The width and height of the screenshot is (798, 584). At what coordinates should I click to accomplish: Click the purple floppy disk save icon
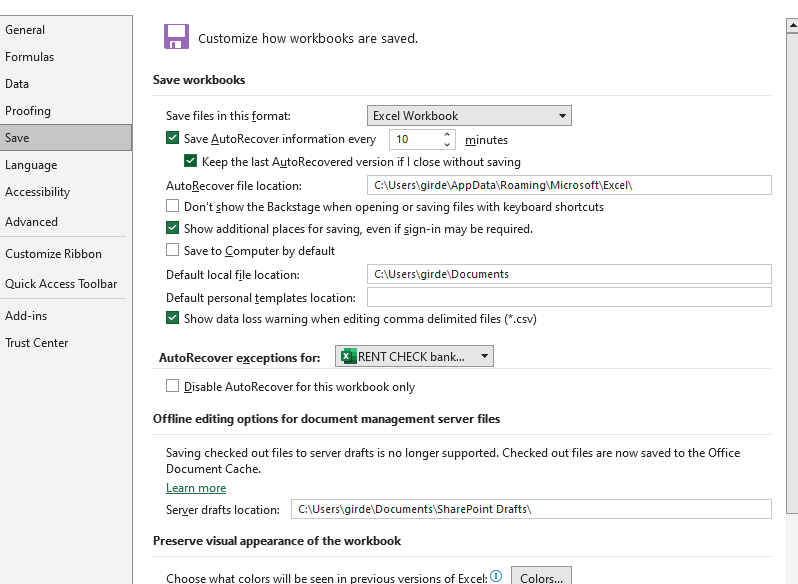click(x=176, y=37)
